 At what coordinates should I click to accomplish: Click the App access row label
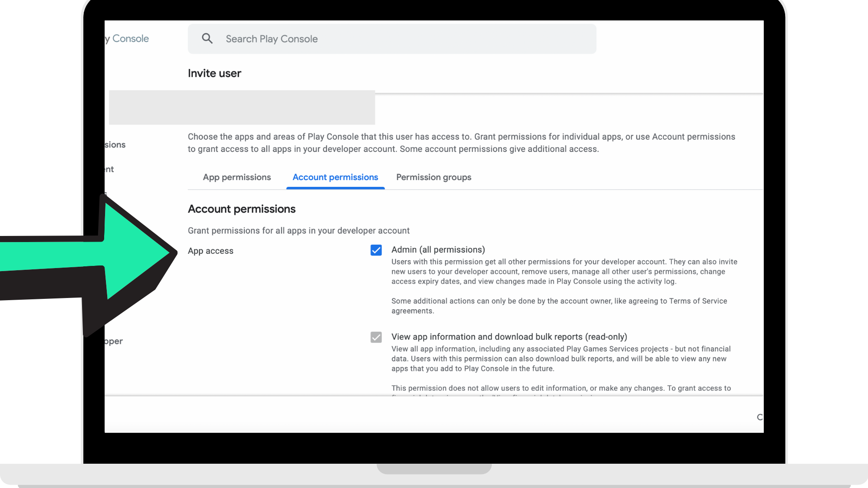point(210,251)
